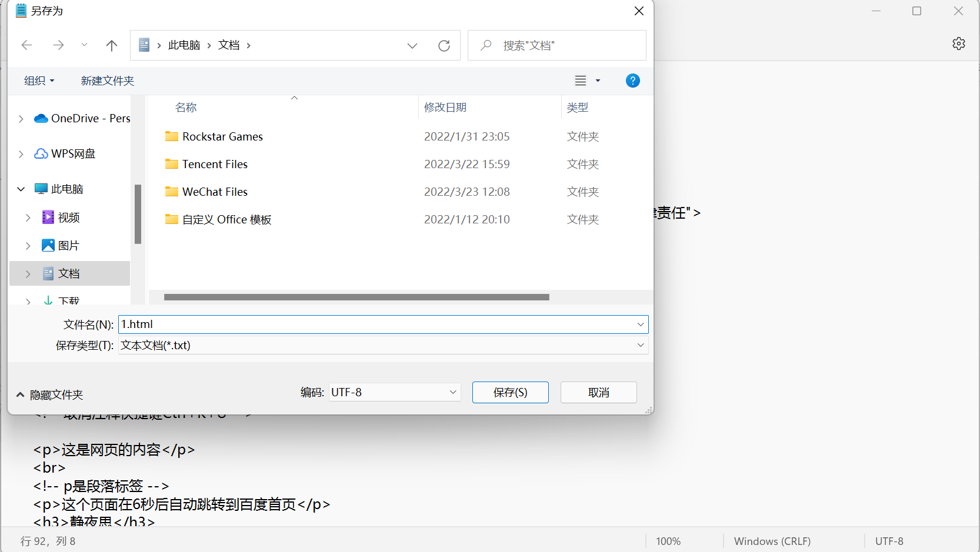This screenshot has width=980, height=552.
Task: Click the 2022/3/23 12:08 date cell
Action: pyautogui.click(x=467, y=192)
